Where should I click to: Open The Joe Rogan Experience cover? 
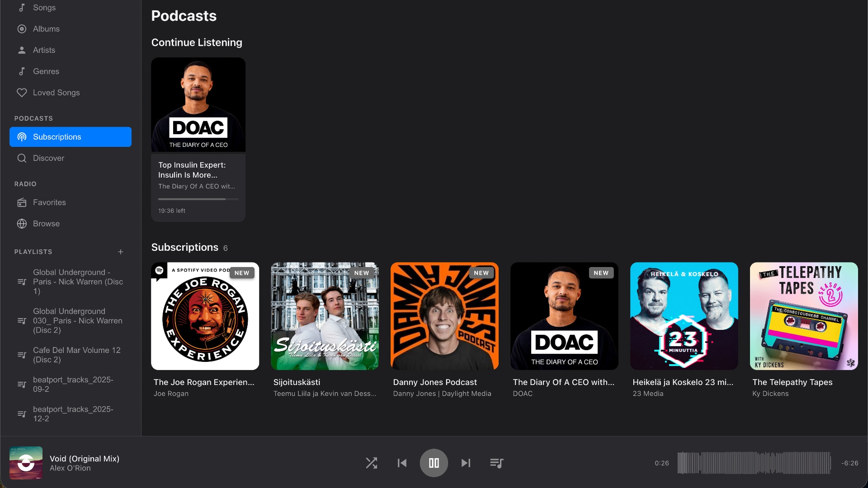click(205, 316)
